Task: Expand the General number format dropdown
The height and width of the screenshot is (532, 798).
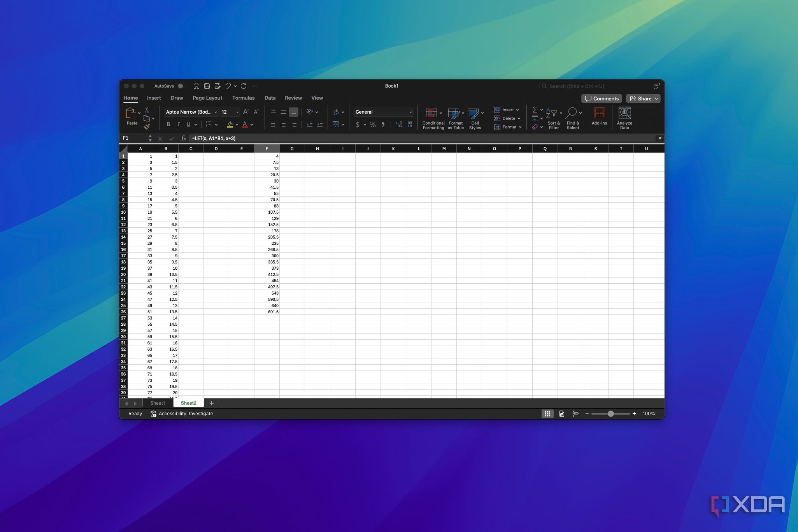Action: pyautogui.click(x=410, y=112)
